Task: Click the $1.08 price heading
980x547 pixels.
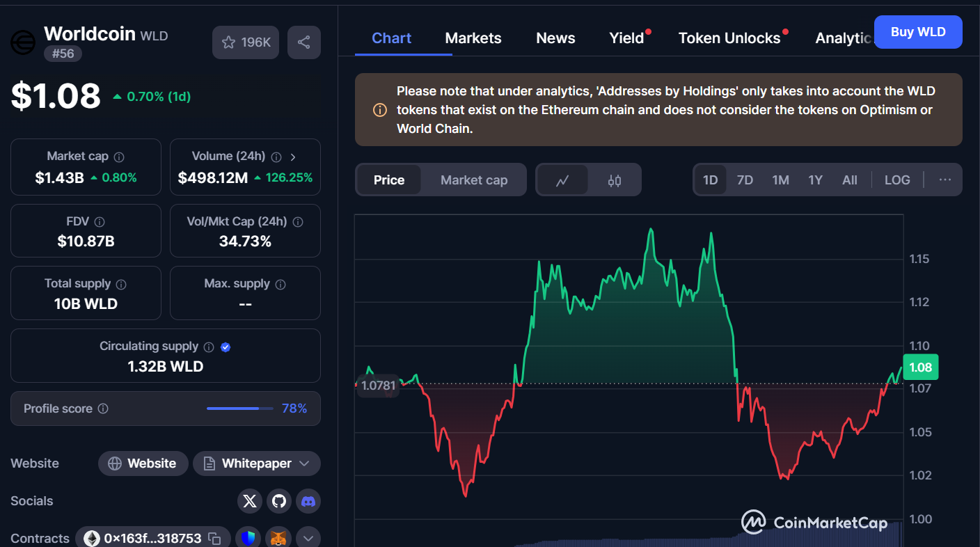Action: tap(56, 96)
